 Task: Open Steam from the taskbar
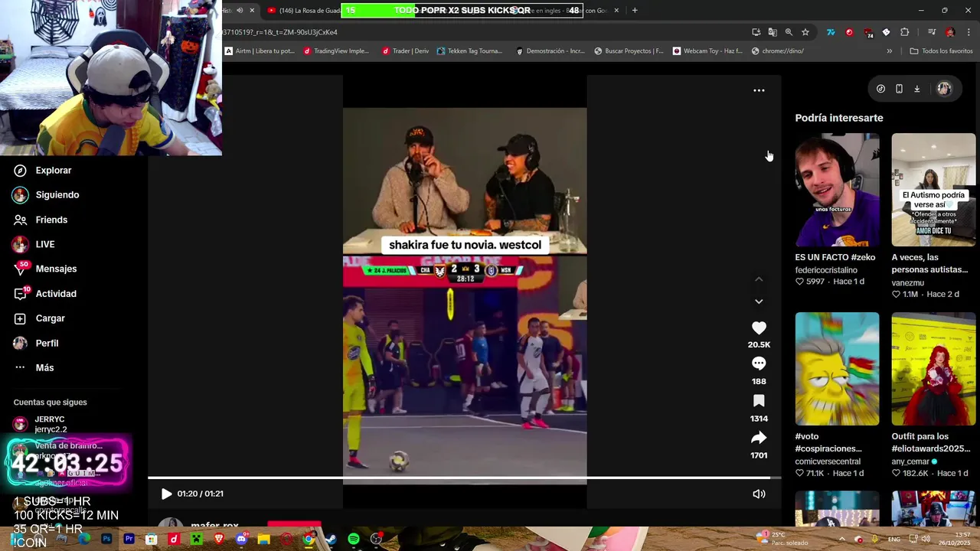click(331, 540)
